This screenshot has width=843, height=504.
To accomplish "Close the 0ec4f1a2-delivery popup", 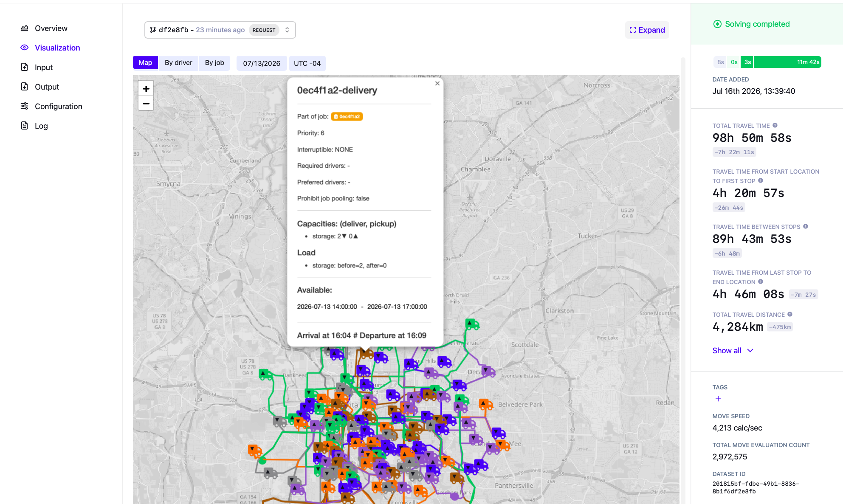I will [x=437, y=84].
